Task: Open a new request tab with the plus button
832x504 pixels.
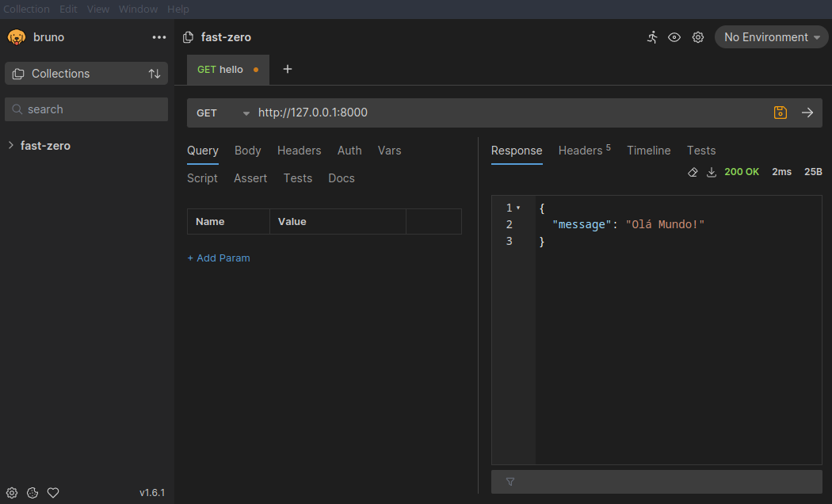Action: coord(288,70)
